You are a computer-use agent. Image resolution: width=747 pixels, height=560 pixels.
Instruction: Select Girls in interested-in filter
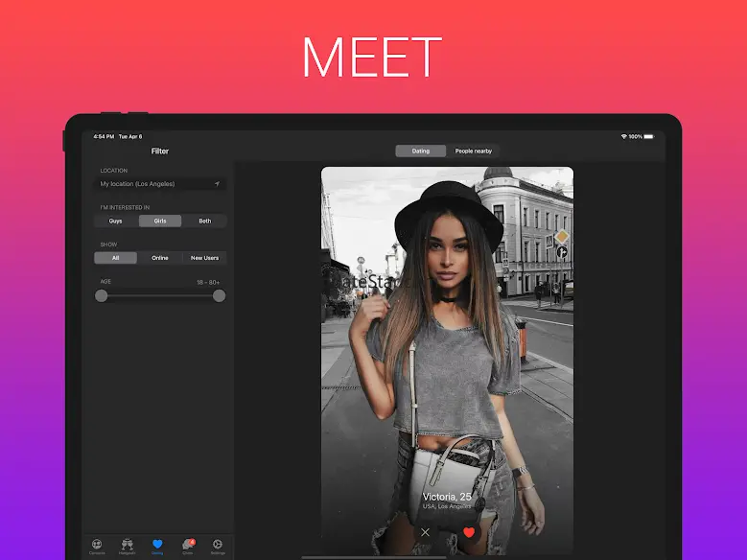click(x=160, y=221)
